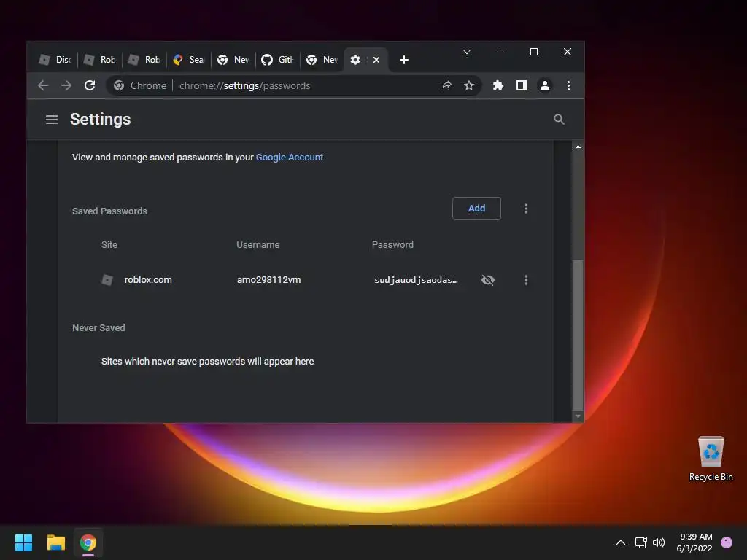Open more options for Saved Passwords
This screenshot has height=560, width=747.
coord(525,209)
